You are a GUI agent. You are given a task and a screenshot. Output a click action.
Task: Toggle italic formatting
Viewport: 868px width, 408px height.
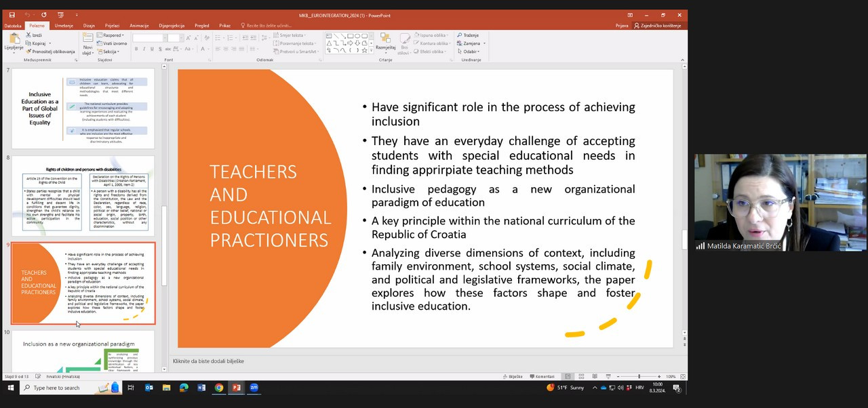(144, 49)
